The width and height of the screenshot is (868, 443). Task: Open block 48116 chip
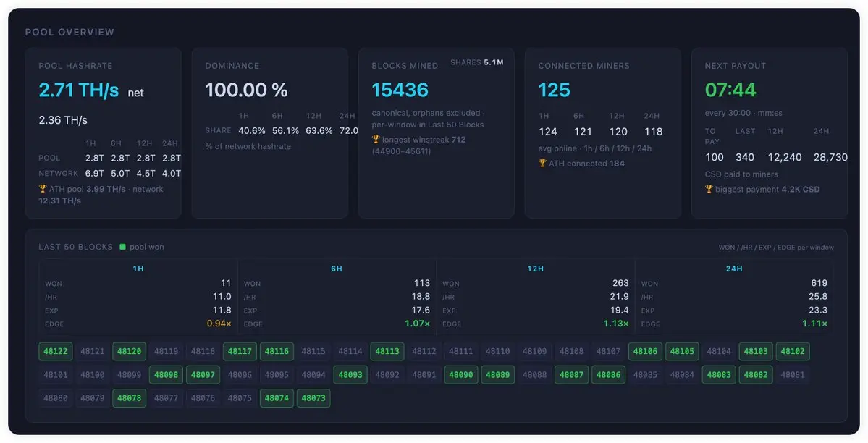click(277, 351)
